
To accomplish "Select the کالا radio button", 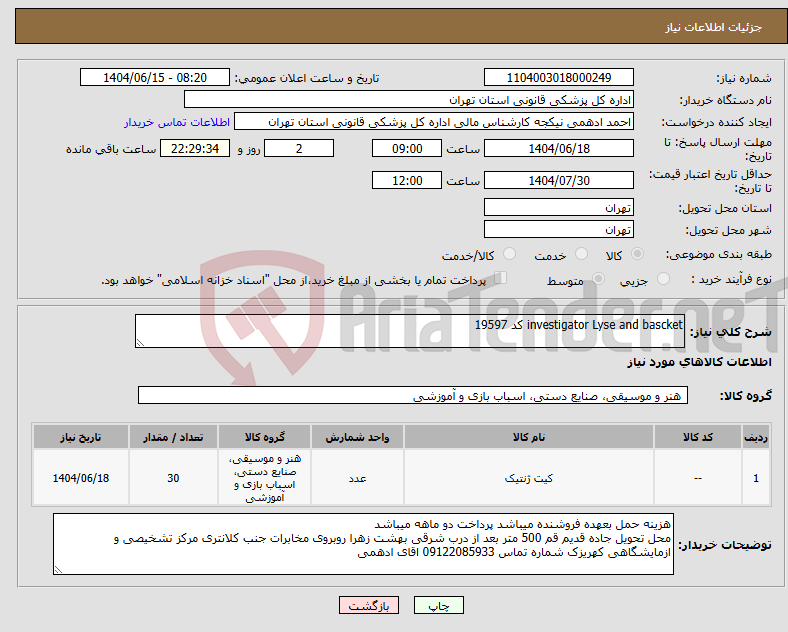I will pyautogui.click(x=637, y=254).
